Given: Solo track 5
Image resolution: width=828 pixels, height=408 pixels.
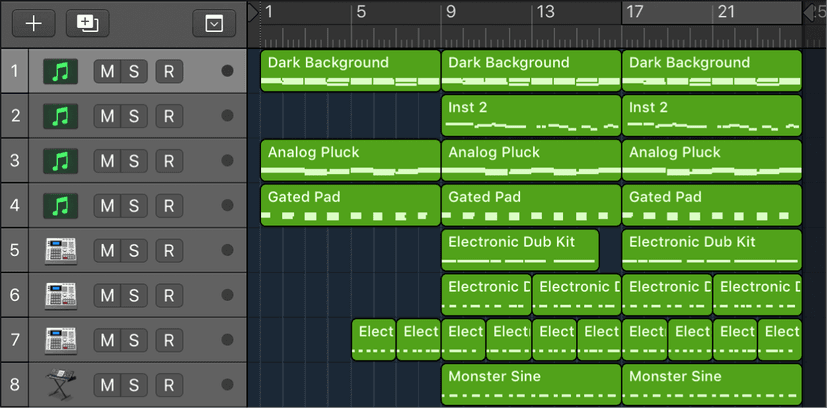Looking at the screenshot, I should (134, 251).
